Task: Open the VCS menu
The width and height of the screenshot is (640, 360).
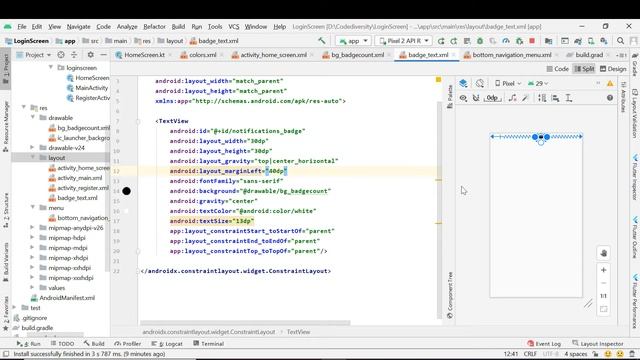Action: point(234,27)
